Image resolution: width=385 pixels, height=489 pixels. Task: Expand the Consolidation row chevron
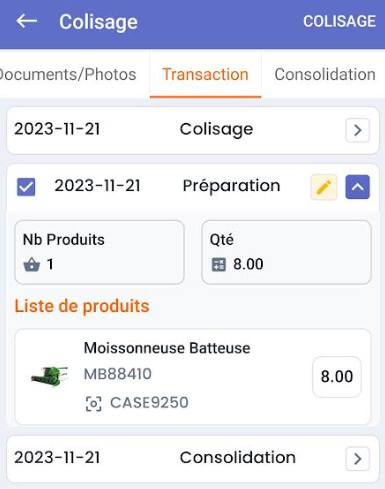358,459
